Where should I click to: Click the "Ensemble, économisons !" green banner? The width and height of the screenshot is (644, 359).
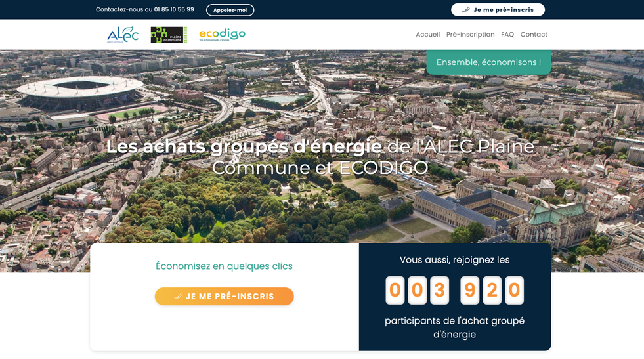(488, 62)
